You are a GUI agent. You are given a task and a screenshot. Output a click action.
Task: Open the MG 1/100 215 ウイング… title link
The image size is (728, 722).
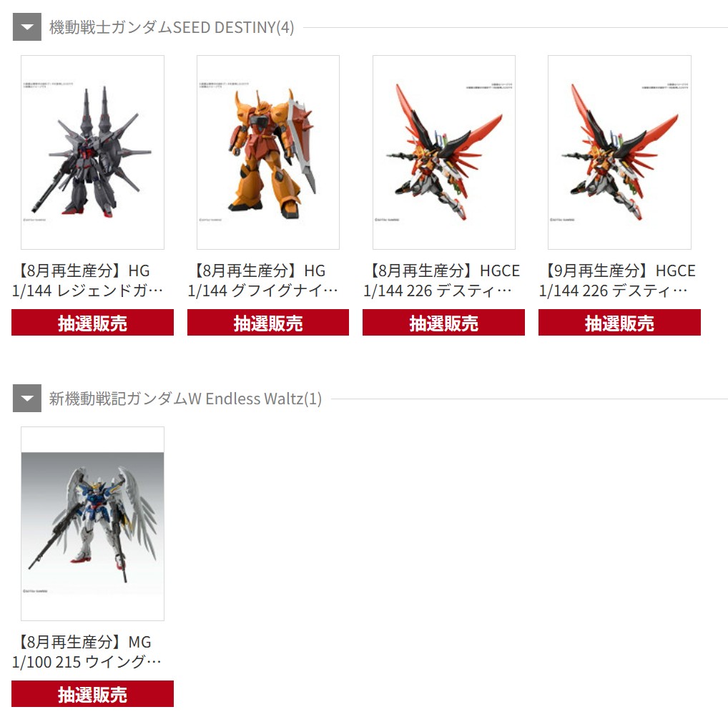tap(87, 652)
